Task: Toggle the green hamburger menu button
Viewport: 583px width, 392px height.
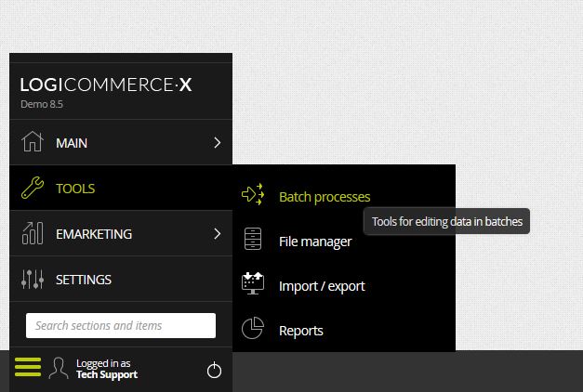Action: (28, 367)
